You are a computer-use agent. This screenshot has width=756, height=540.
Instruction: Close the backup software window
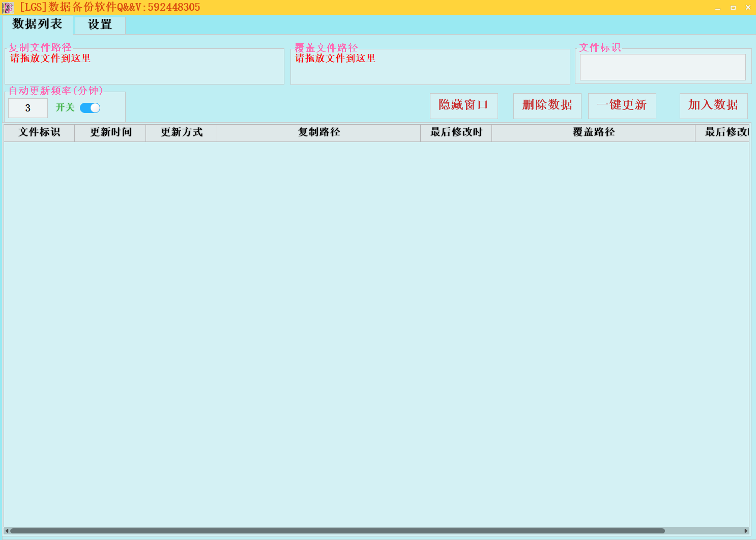748,8
